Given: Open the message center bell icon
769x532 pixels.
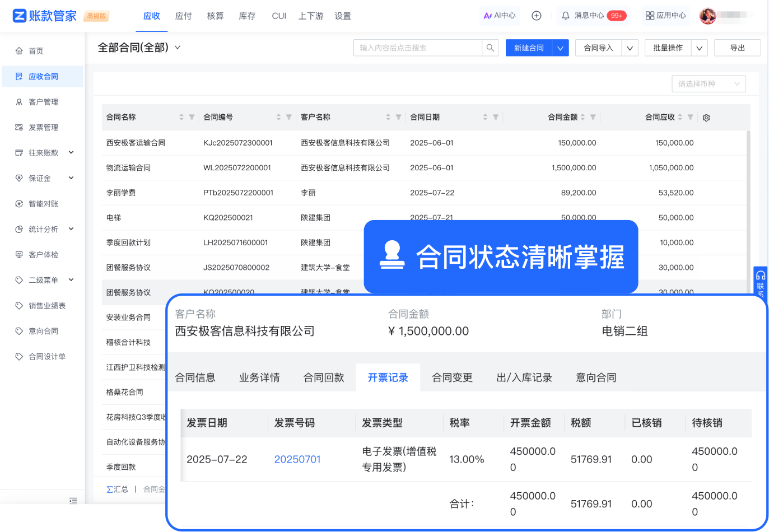Looking at the screenshot, I should pyautogui.click(x=566, y=16).
